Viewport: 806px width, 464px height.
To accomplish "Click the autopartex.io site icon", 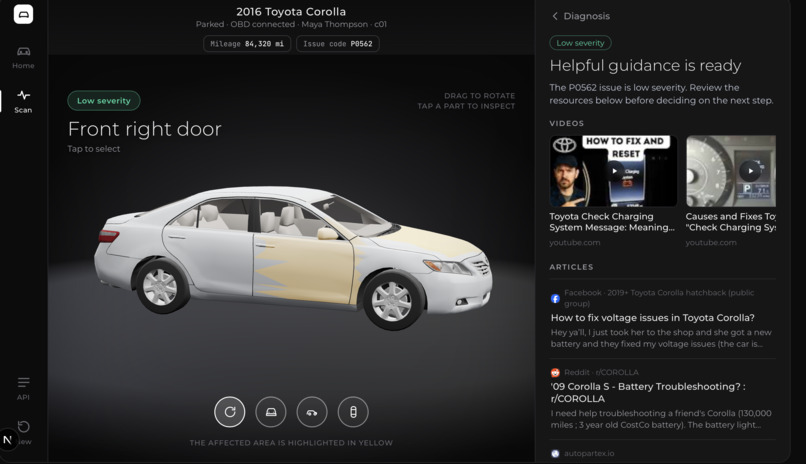I will [555, 453].
